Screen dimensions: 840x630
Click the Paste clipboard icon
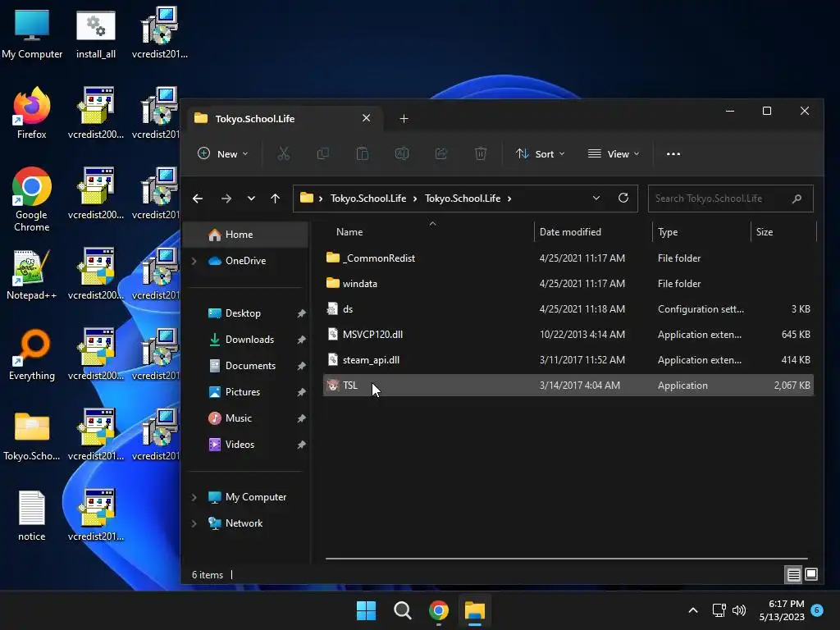[x=362, y=154]
